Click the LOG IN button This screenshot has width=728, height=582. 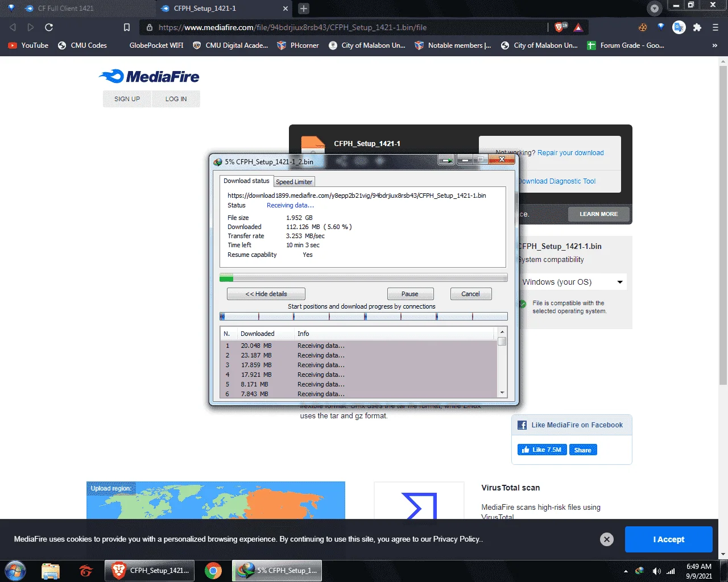point(176,99)
